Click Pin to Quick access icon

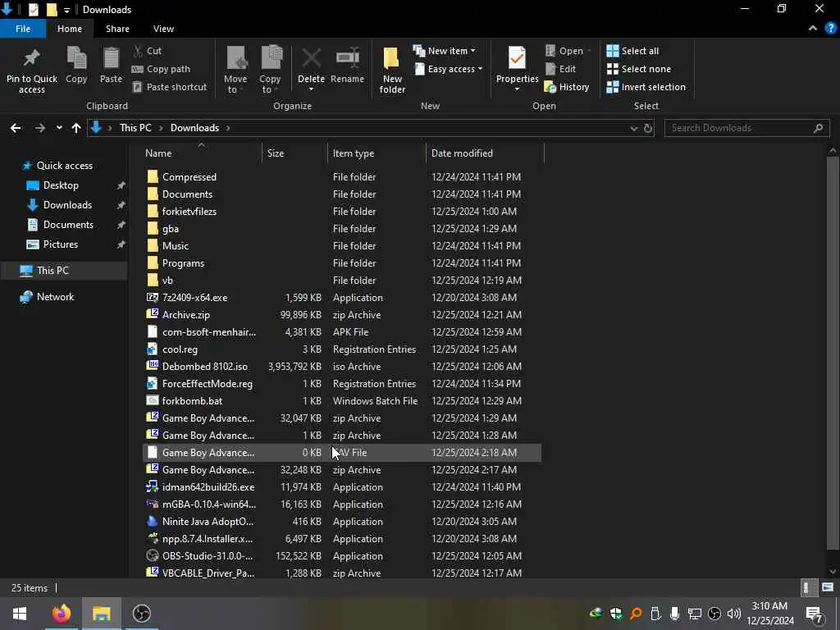click(32, 70)
